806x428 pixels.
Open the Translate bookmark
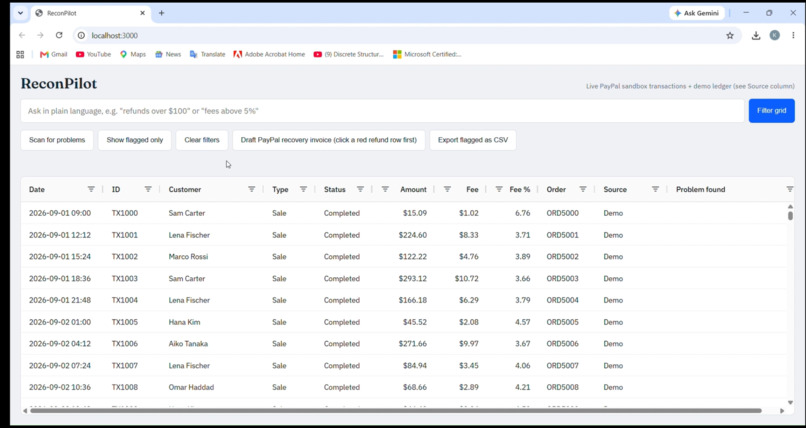coord(207,54)
